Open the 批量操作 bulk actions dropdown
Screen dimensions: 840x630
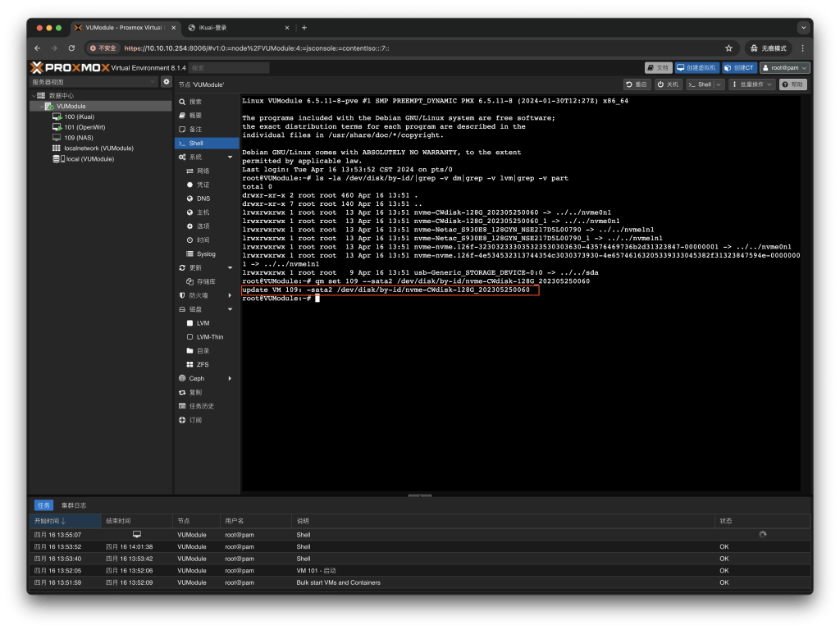(x=751, y=84)
